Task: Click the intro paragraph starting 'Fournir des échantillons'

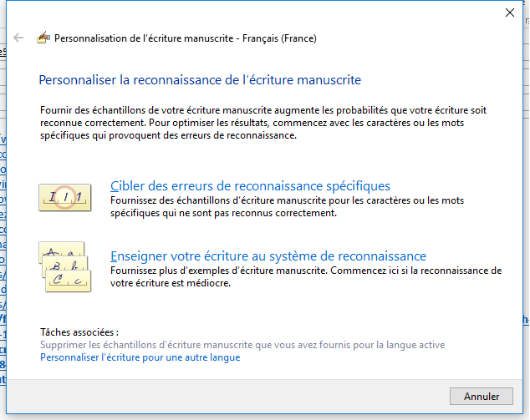Action: [x=263, y=123]
